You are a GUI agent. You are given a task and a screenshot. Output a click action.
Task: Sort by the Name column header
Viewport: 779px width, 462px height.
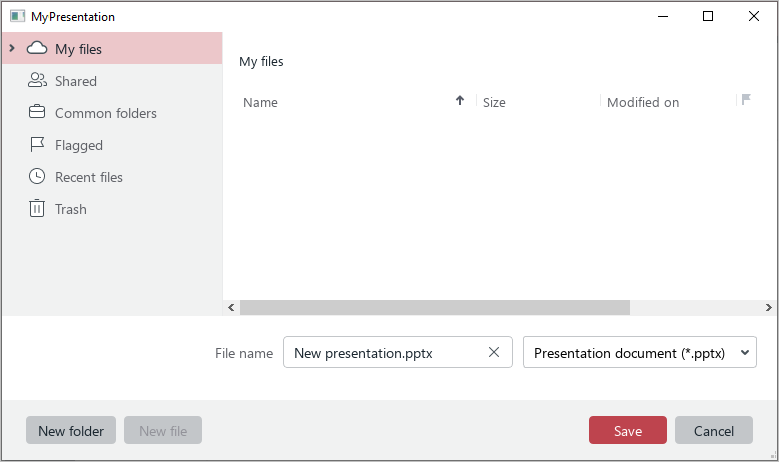tap(260, 102)
